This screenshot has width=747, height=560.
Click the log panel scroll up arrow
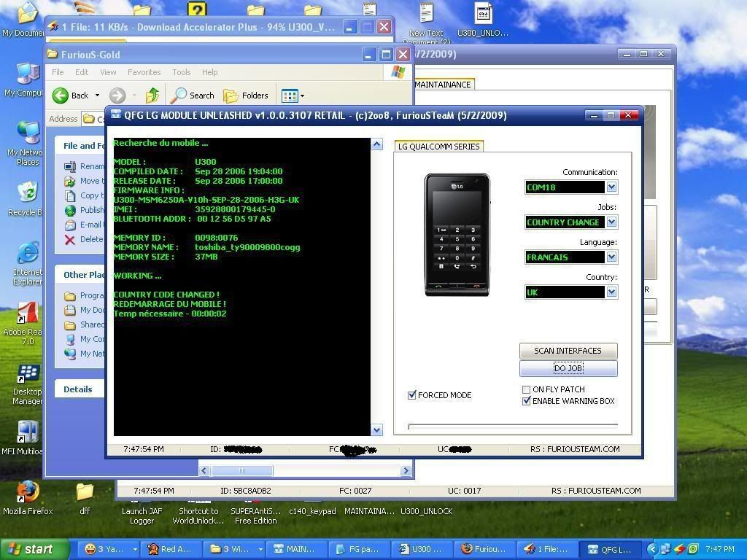377,144
